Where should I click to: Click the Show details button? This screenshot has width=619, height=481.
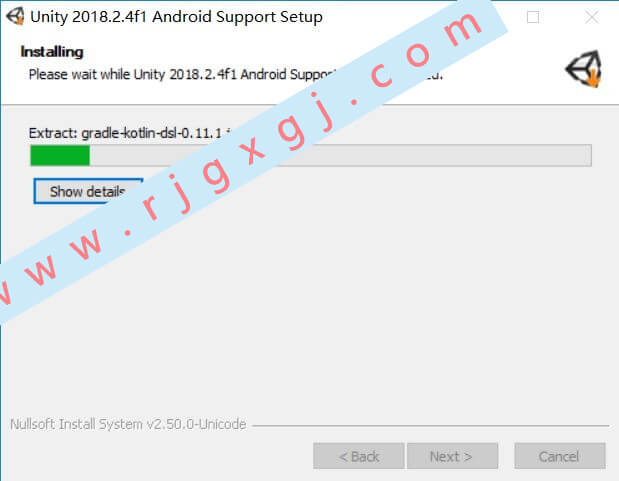[88, 192]
